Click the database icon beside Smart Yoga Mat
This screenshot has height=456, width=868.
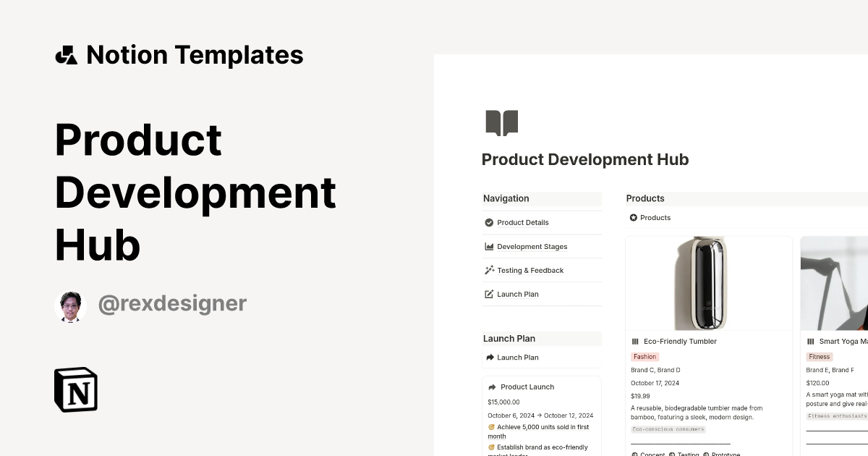pos(811,341)
